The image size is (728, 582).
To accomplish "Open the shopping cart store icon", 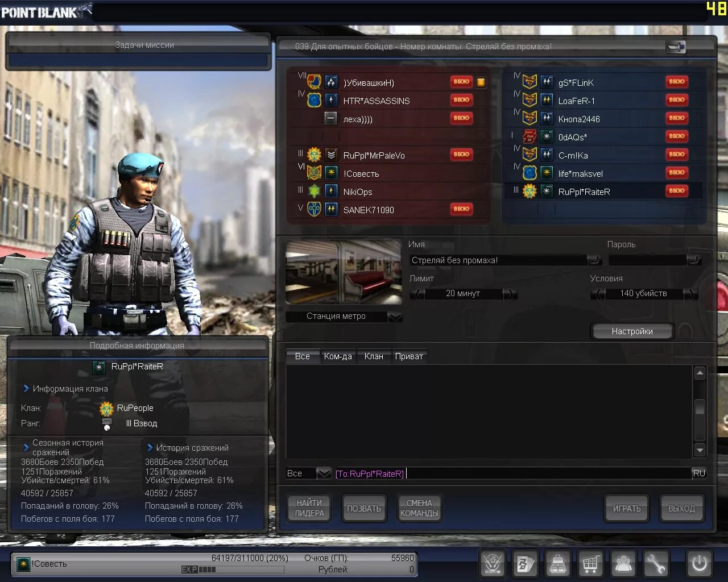I will [x=590, y=563].
